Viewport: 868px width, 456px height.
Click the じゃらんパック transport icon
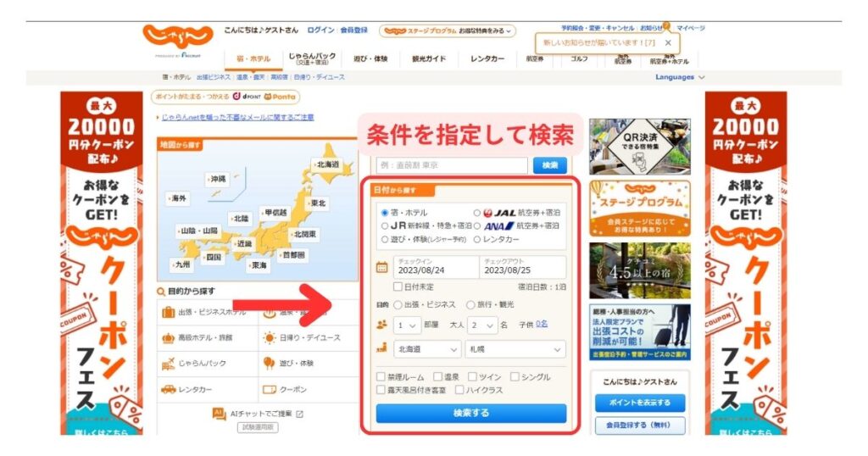pyautogui.click(x=168, y=364)
